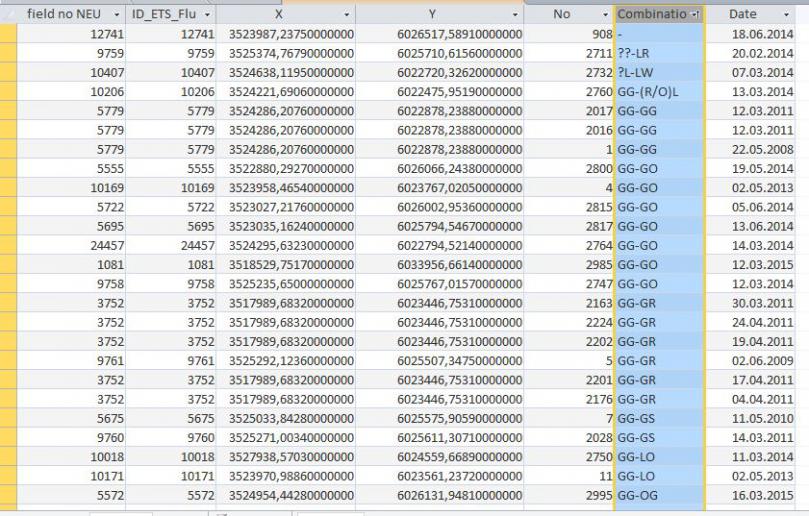Click the No cell "2163"

point(569,303)
